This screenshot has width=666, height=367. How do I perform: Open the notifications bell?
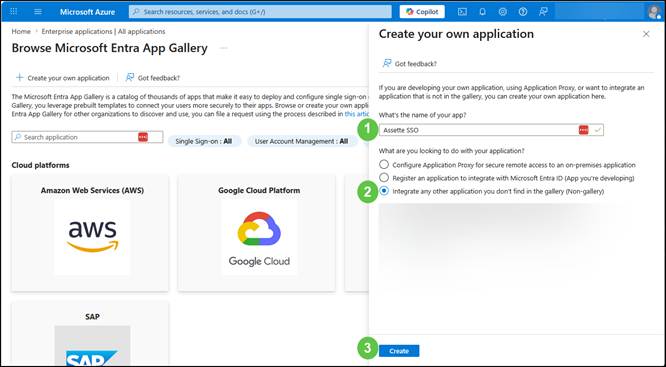483,12
